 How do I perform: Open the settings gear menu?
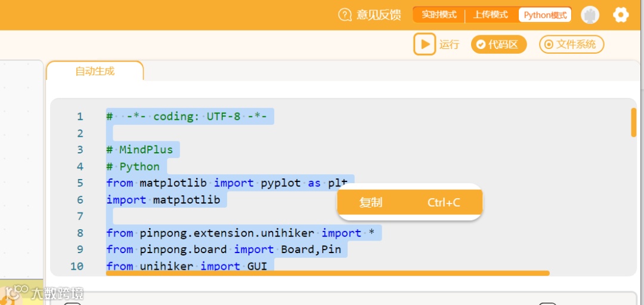[x=621, y=15]
